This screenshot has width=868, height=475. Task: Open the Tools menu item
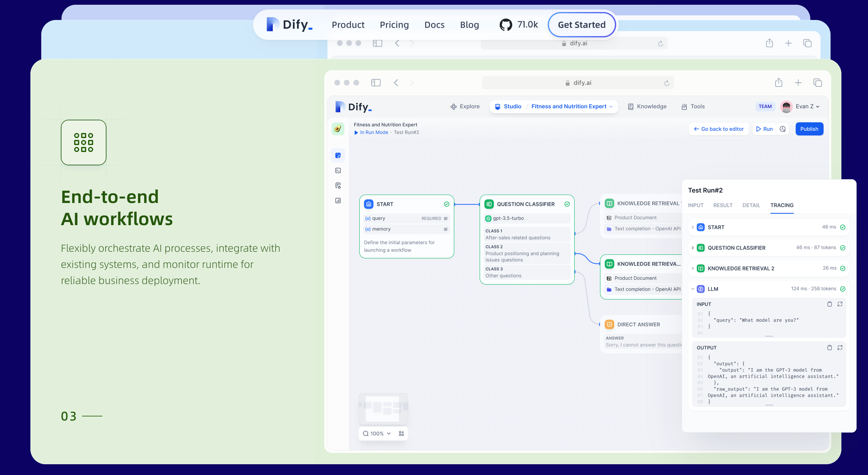[x=693, y=106]
